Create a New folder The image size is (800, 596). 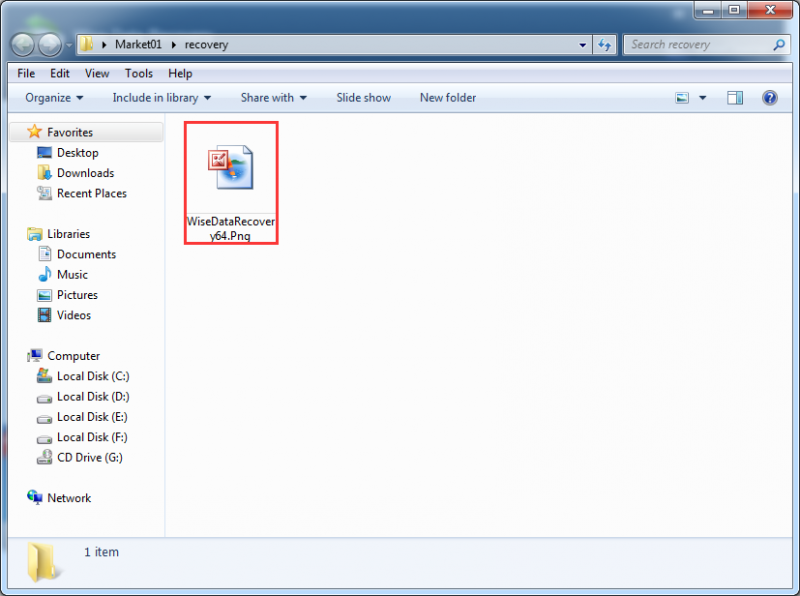tap(447, 97)
